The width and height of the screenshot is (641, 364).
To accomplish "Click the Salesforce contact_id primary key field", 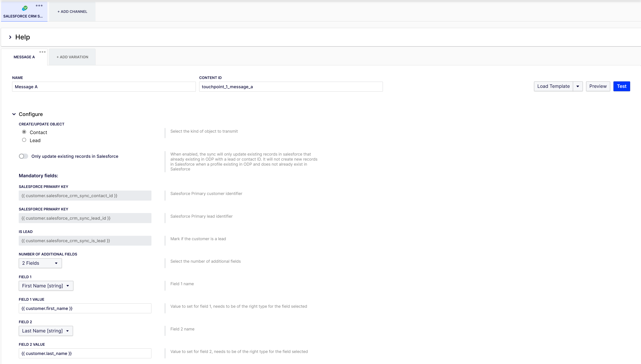I will 85,196.
